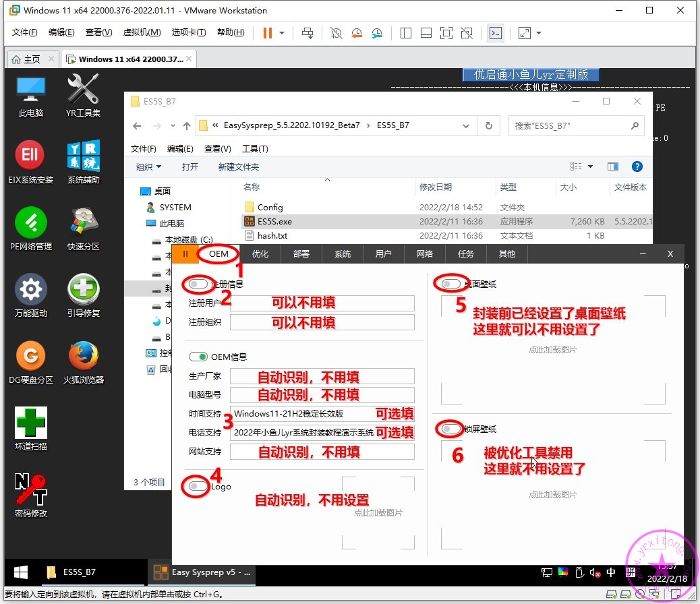This screenshot has width=700, height=604.
Task: Click the 中 input method tray icon
Action: point(611,572)
